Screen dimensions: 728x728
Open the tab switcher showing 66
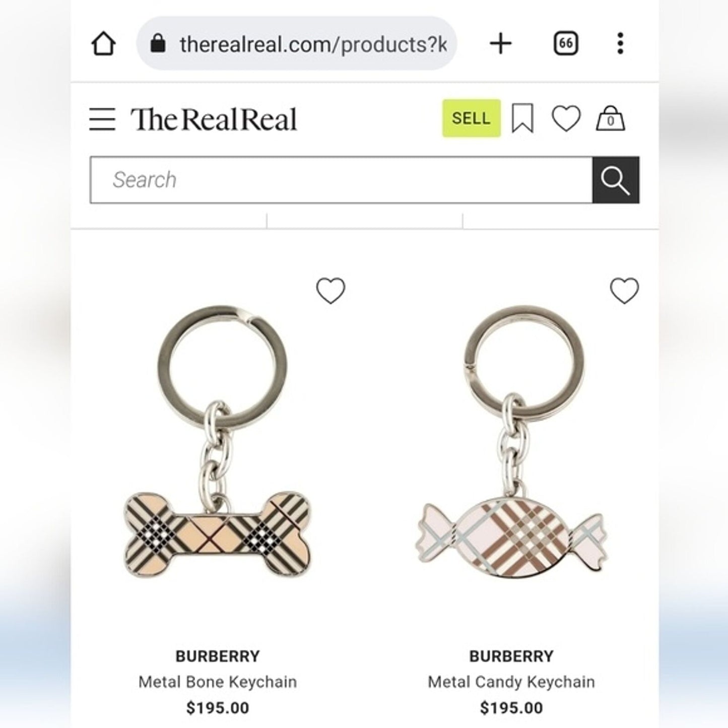pyautogui.click(x=565, y=43)
